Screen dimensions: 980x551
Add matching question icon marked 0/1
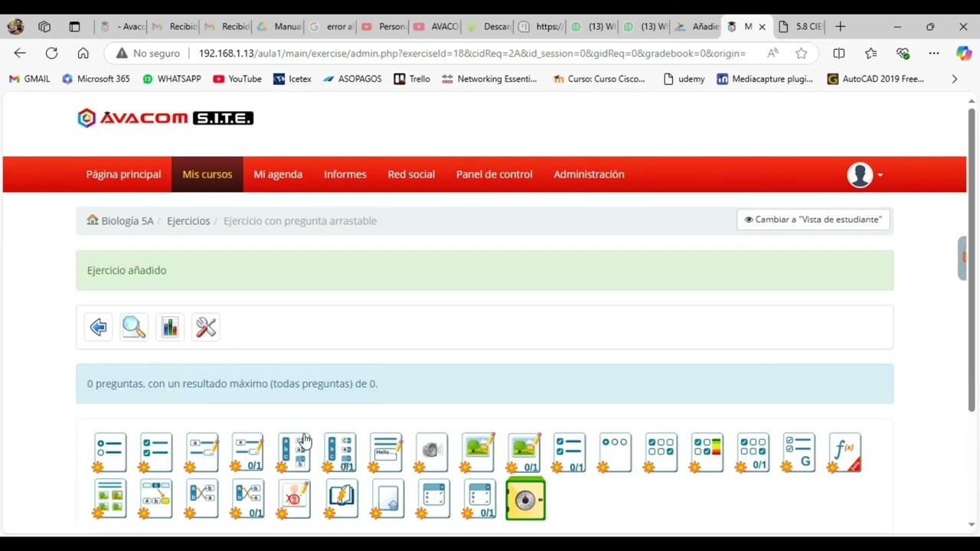click(x=340, y=452)
